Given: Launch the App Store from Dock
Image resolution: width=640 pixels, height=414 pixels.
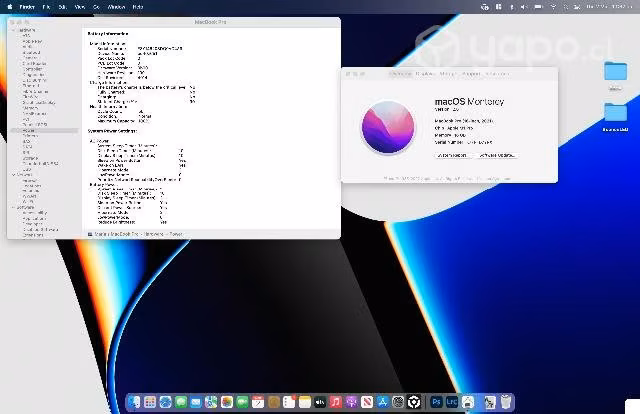Looking at the screenshot, I should click(x=382, y=402).
